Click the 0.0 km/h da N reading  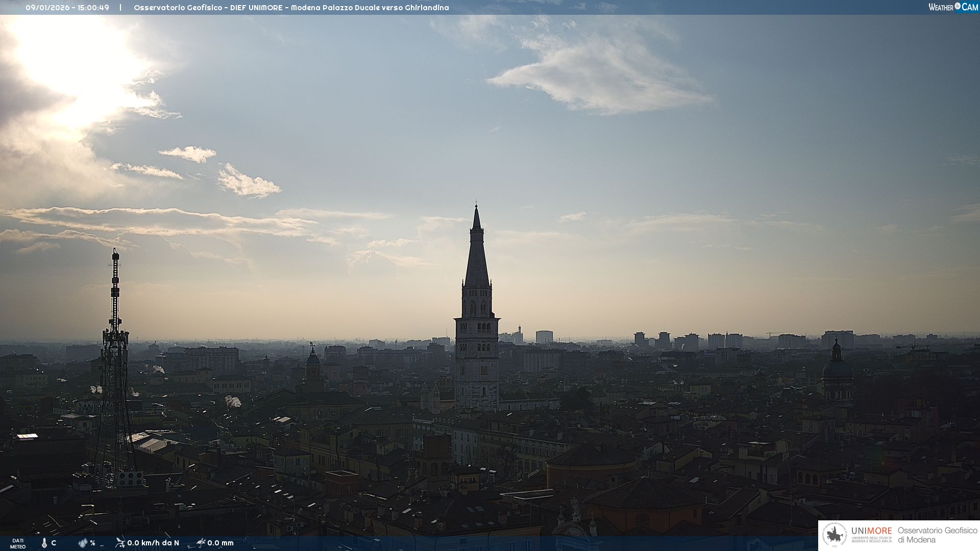pos(153,543)
